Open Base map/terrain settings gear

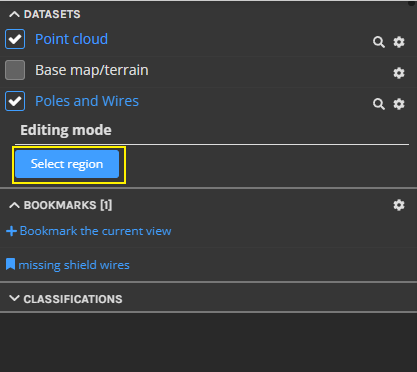pos(399,73)
